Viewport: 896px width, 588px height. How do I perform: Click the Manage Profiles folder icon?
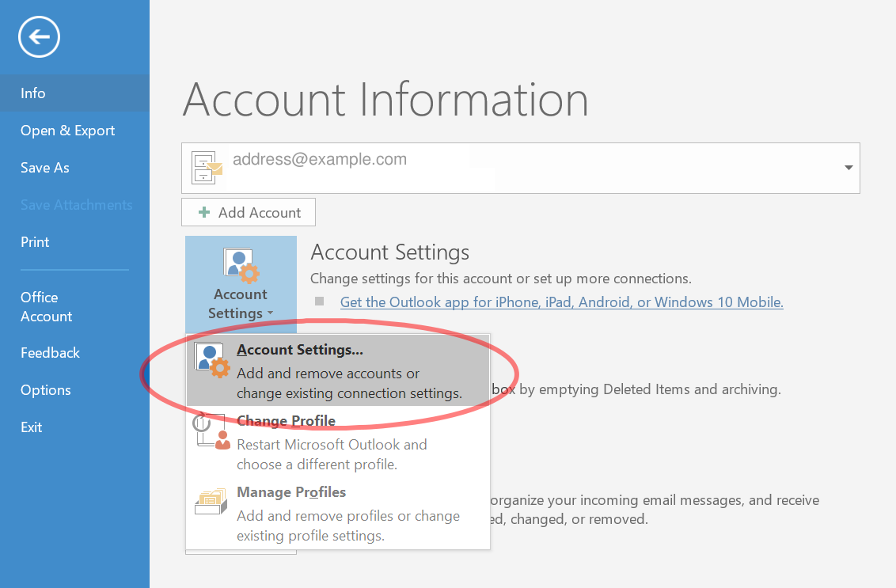click(211, 501)
